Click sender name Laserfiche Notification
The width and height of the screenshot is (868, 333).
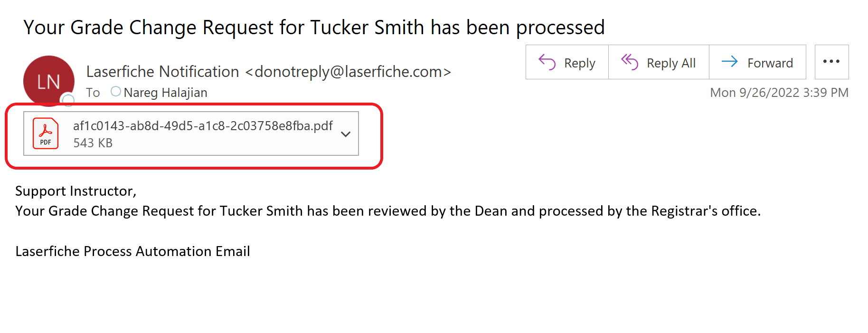tap(162, 72)
